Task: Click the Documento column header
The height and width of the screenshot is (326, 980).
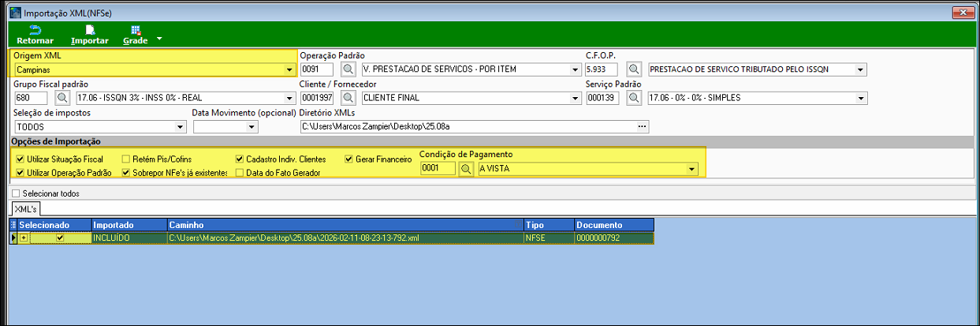Action: click(x=614, y=225)
